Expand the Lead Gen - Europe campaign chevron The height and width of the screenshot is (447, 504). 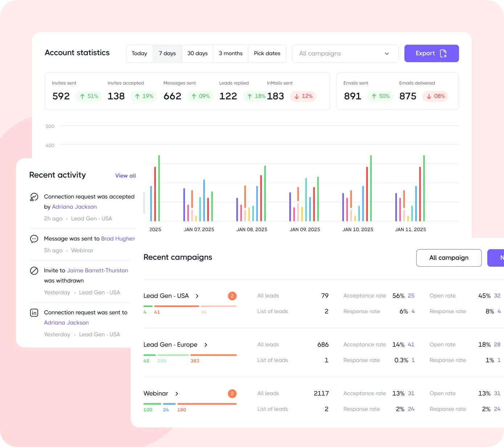[206, 345]
